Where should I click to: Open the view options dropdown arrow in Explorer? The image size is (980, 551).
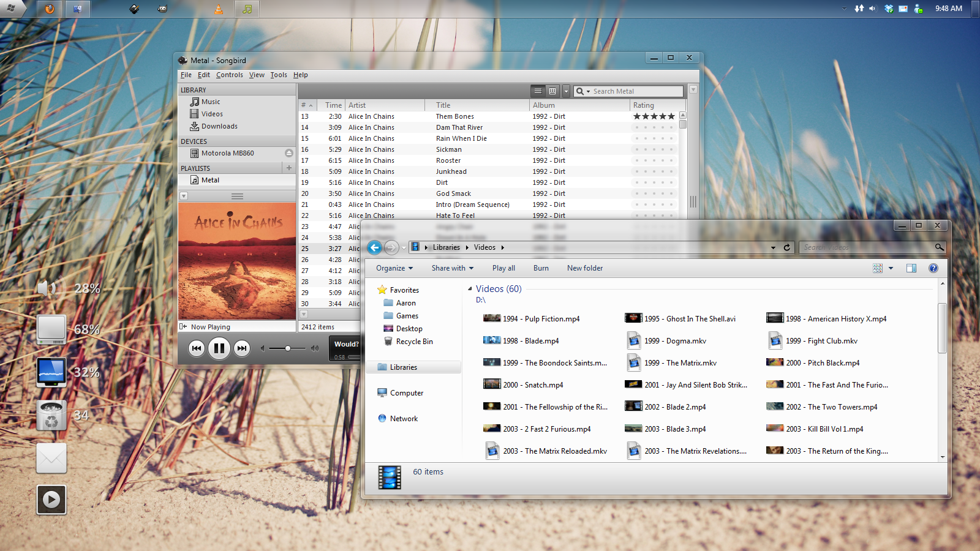tap(891, 268)
